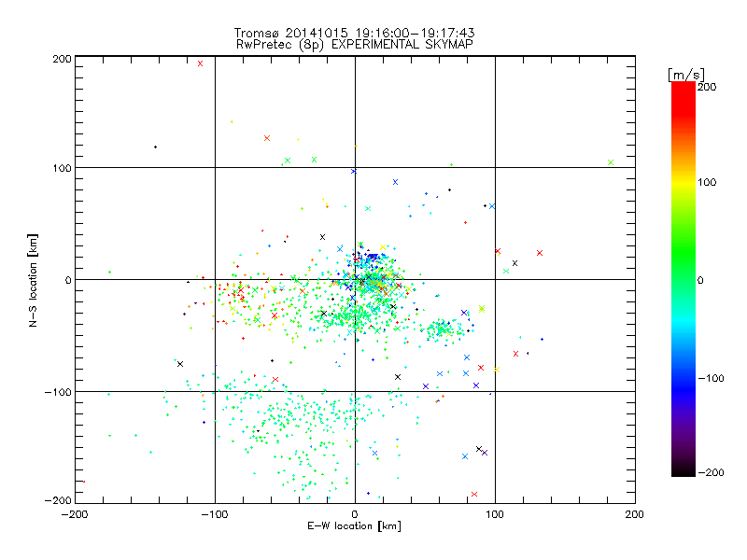This screenshot has height=560, width=747.
Task: Click the '[m/s]' colorbar unit label
Action: pos(686,75)
